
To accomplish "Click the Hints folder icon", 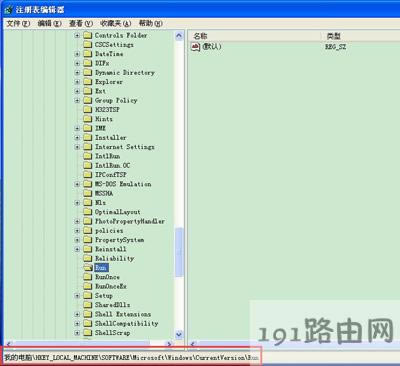I will [x=88, y=119].
